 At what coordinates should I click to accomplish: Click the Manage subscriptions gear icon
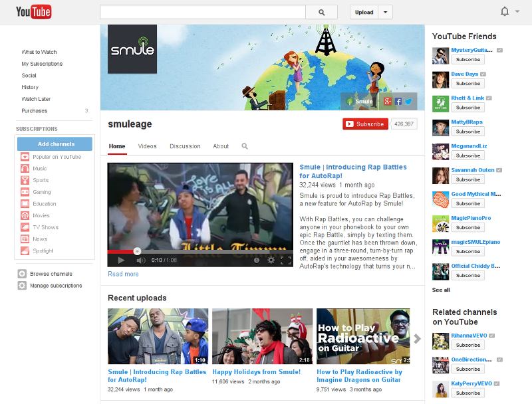(x=22, y=285)
